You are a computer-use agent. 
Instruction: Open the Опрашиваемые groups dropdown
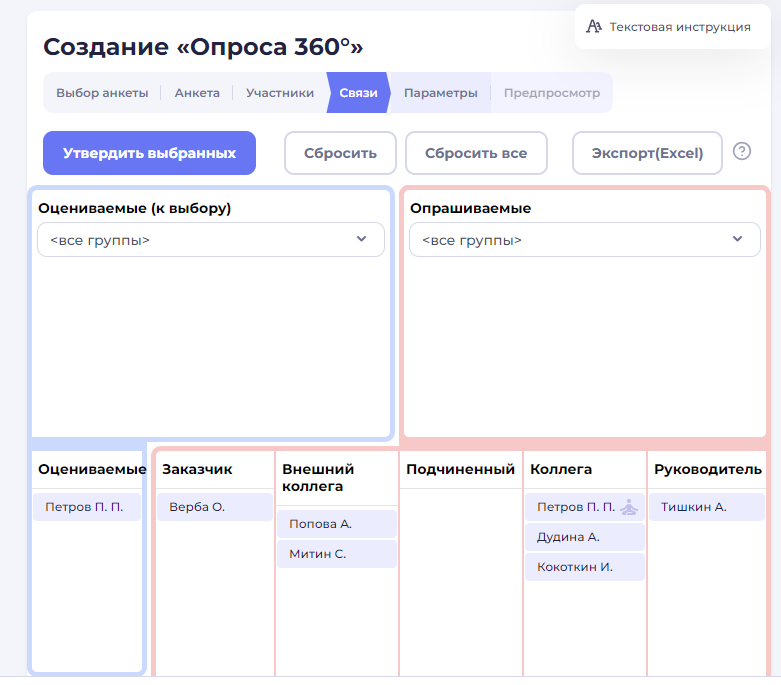pos(583,240)
